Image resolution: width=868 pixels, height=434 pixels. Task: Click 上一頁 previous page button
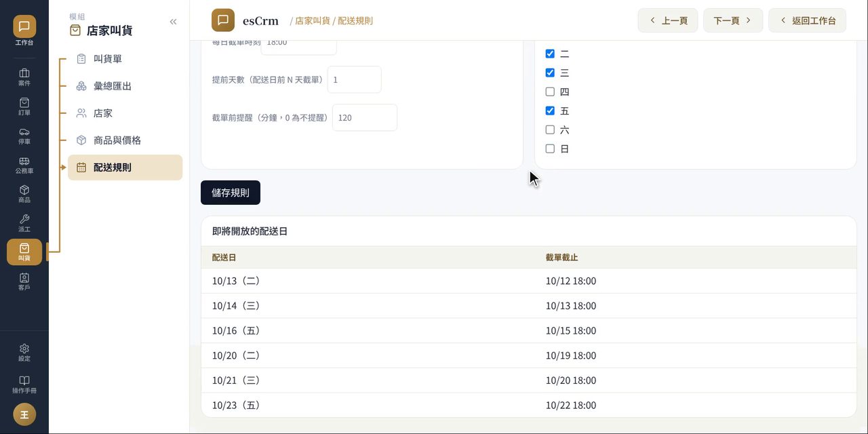(668, 20)
